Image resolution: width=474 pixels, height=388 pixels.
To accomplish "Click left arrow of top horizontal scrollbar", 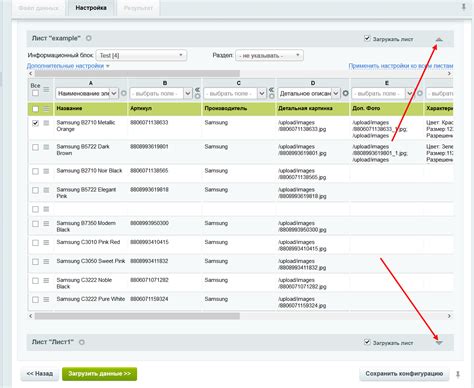I will (31, 73).
